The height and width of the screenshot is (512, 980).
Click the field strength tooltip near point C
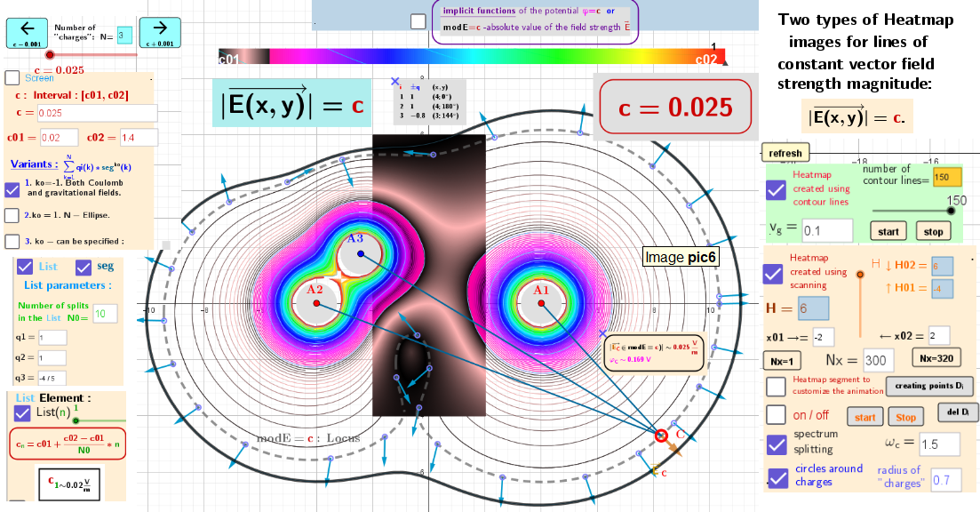[x=653, y=355]
